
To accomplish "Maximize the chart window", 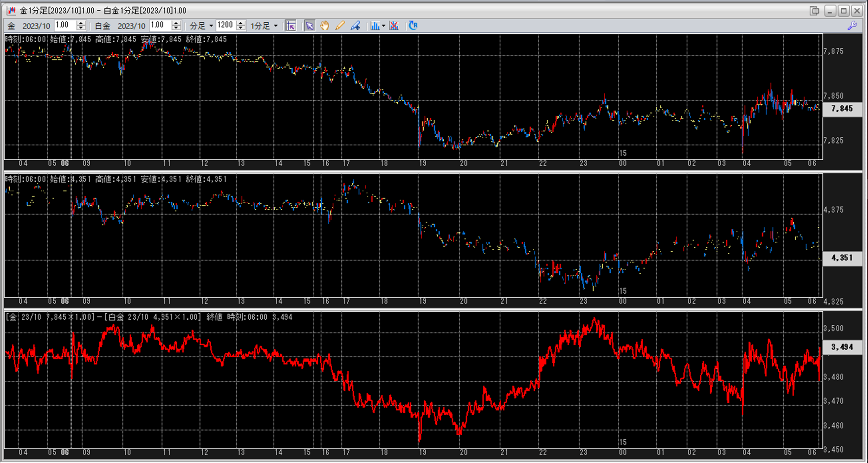I will (843, 11).
